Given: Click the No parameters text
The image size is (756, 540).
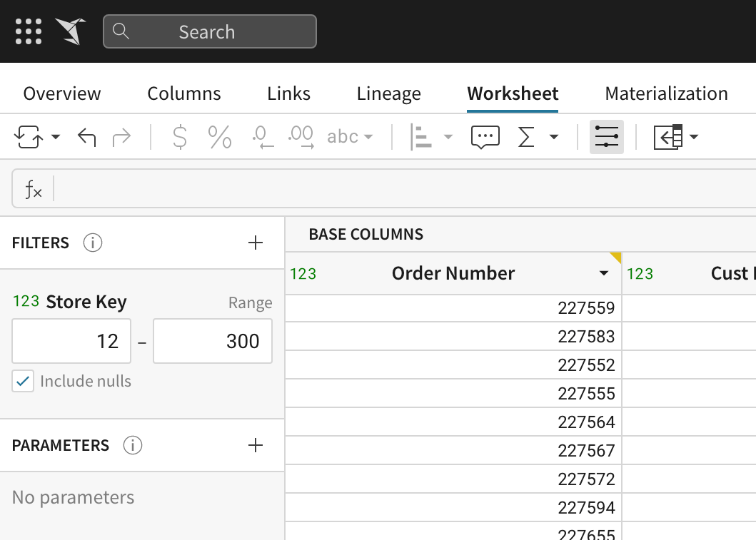Looking at the screenshot, I should tap(74, 497).
